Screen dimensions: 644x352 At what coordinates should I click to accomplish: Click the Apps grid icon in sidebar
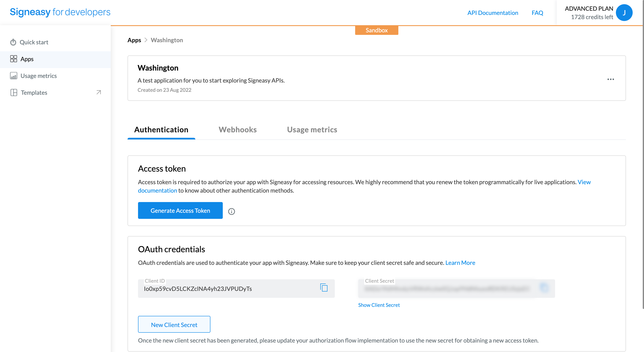pyautogui.click(x=13, y=59)
